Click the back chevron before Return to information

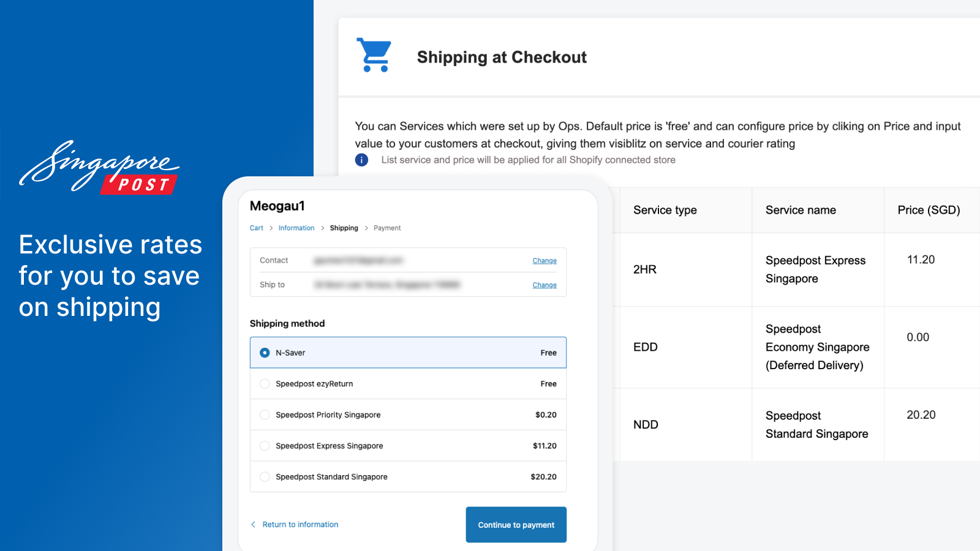pos(253,525)
